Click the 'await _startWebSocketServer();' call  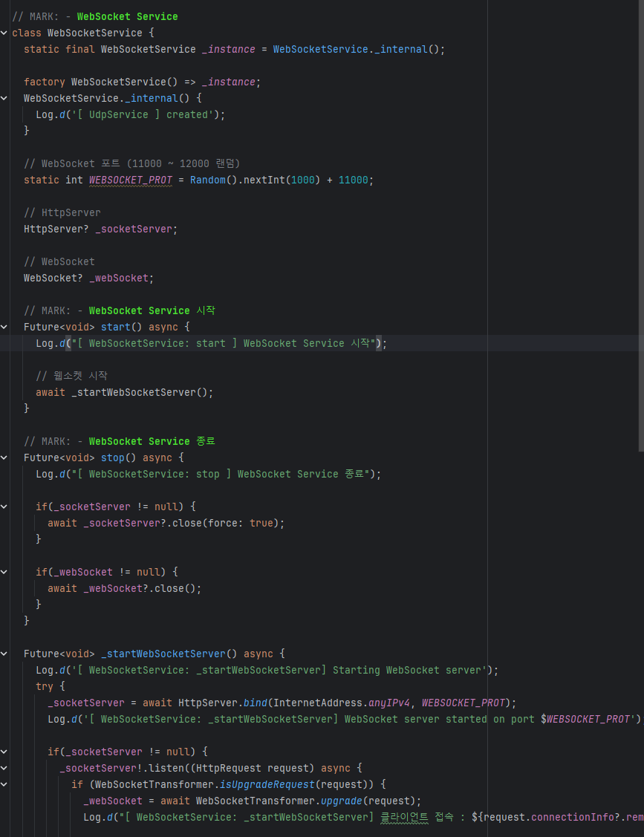pyautogui.click(x=125, y=392)
